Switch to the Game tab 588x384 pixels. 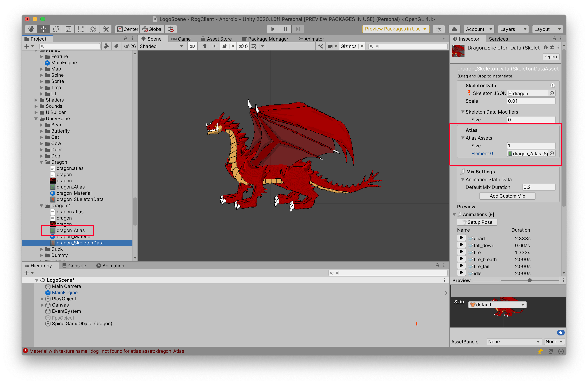click(181, 39)
